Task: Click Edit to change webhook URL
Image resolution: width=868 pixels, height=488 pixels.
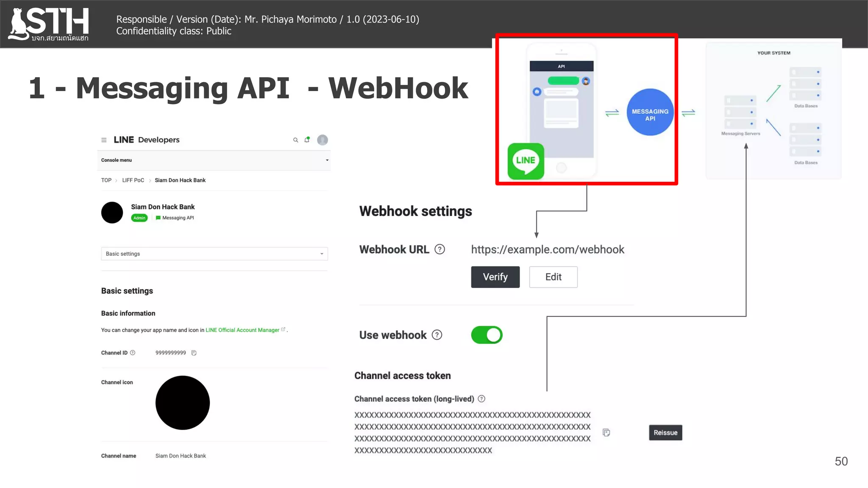Action: click(x=553, y=277)
